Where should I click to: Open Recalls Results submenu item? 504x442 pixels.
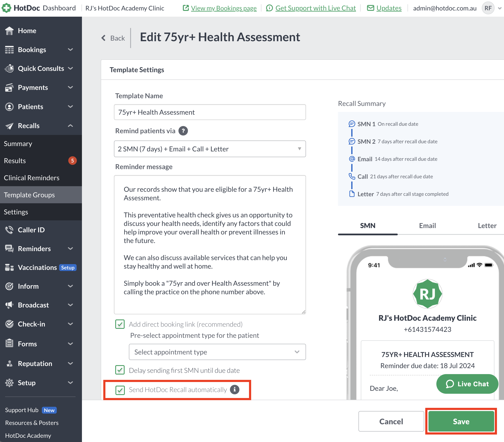click(x=41, y=161)
